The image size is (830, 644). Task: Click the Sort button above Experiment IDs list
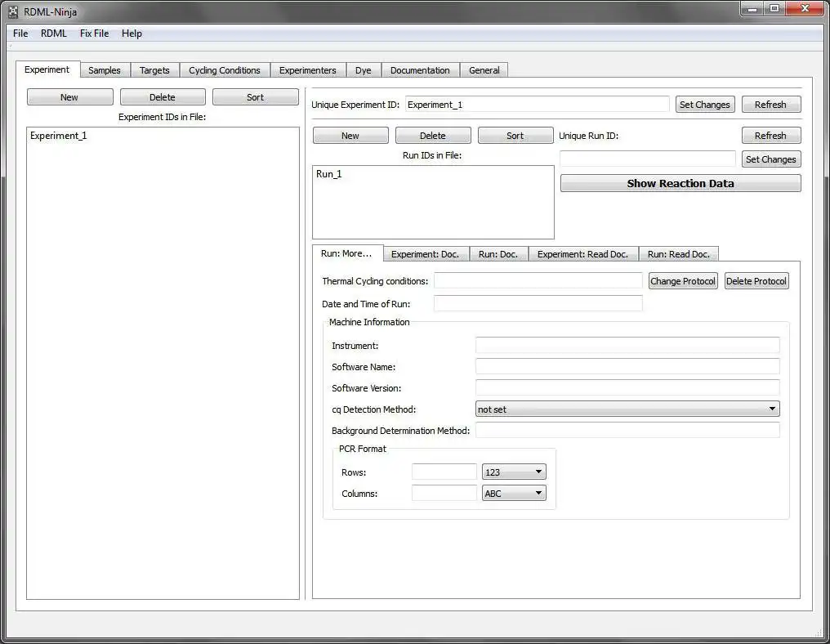(255, 97)
